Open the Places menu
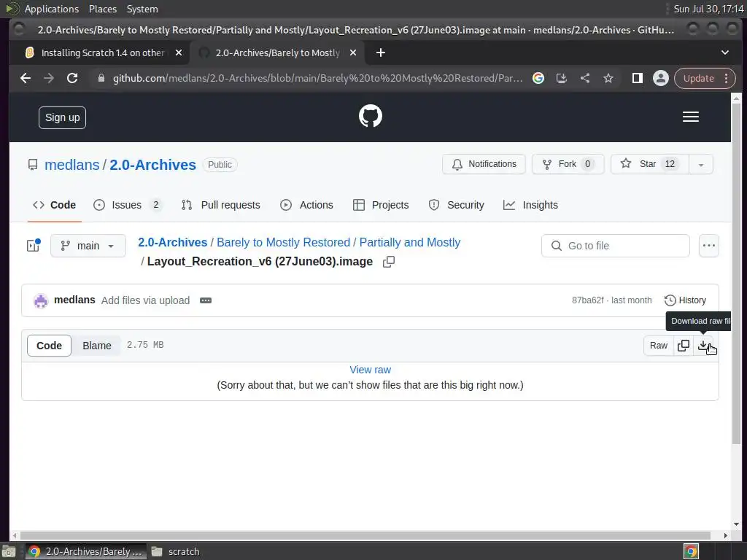Screen dimensions: 747x560 [102, 9]
